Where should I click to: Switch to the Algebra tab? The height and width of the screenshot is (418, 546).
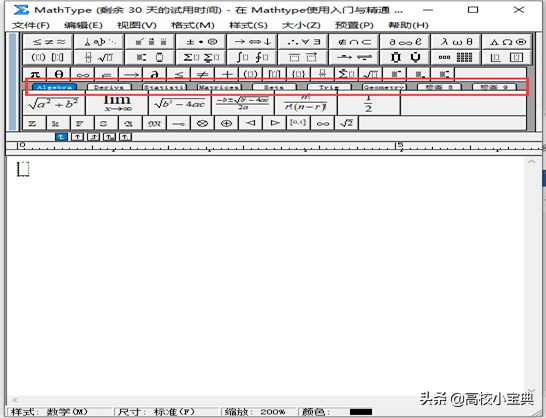54,87
